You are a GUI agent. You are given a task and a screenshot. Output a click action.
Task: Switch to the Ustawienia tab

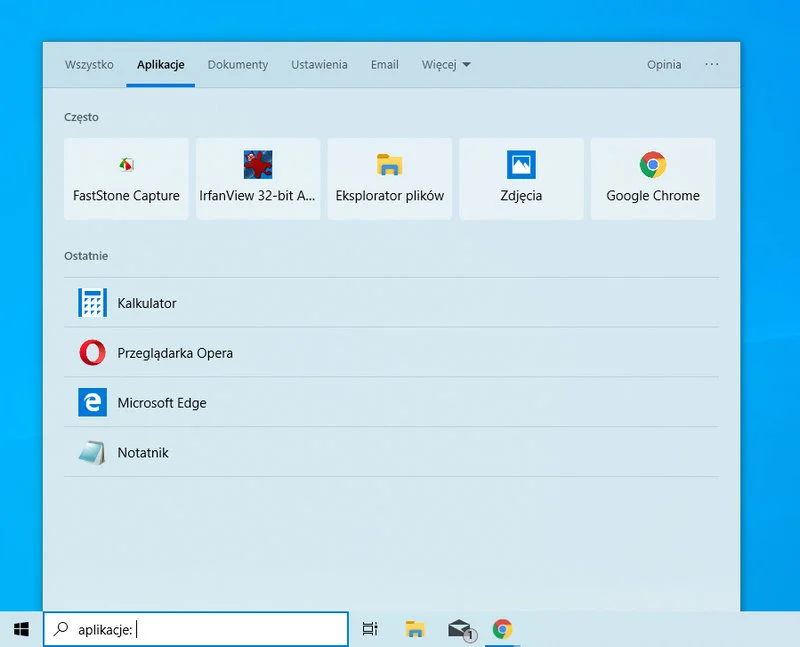[319, 64]
